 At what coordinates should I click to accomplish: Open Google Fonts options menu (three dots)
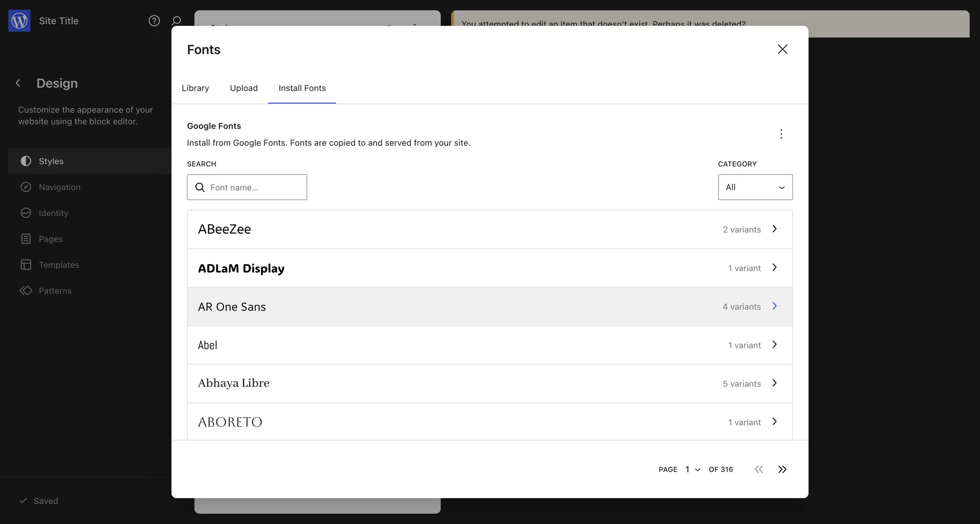[x=781, y=134]
